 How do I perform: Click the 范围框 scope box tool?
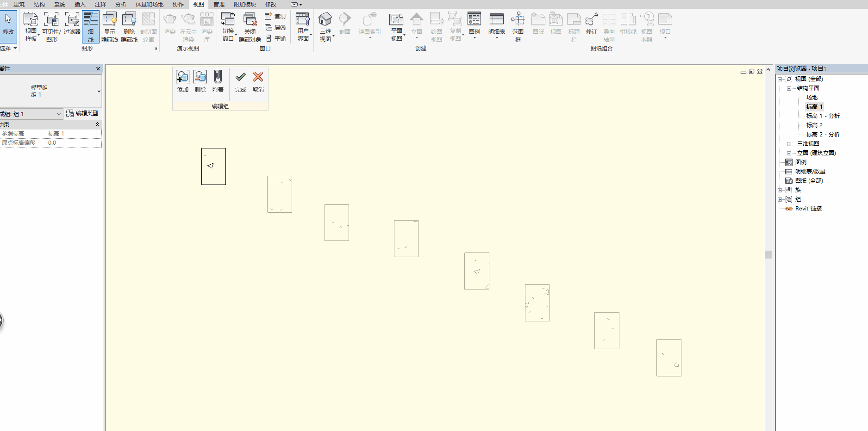pos(518,27)
